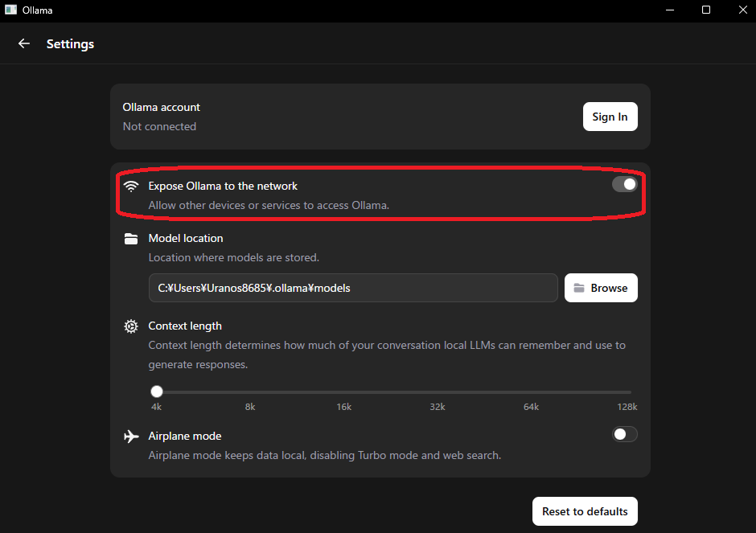Click the Model location folder icon

pyautogui.click(x=131, y=239)
